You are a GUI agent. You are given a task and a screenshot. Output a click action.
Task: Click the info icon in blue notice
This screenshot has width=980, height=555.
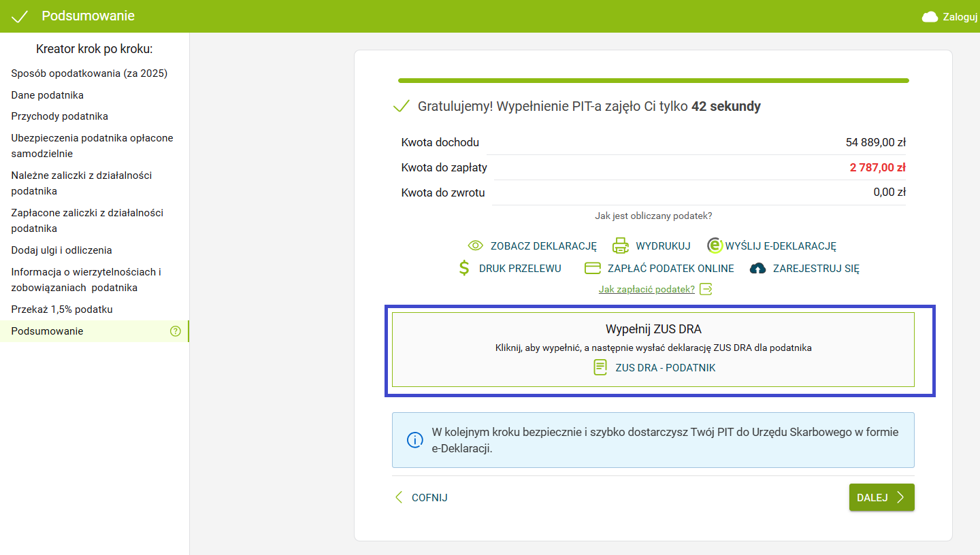(x=415, y=440)
